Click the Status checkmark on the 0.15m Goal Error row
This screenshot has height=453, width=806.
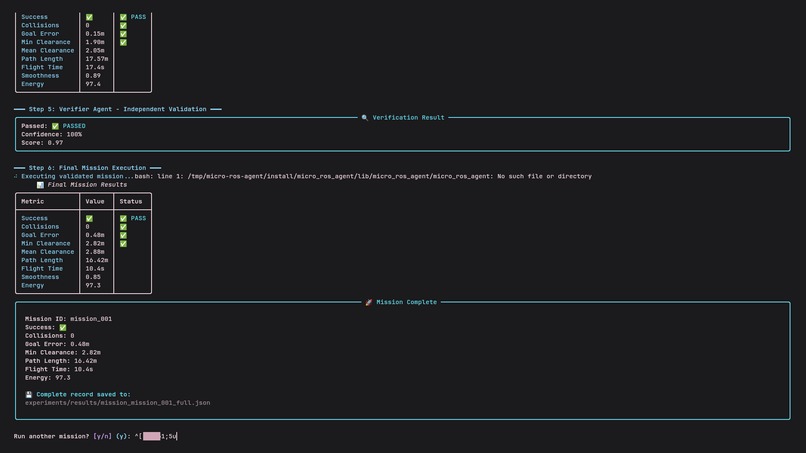(x=123, y=34)
